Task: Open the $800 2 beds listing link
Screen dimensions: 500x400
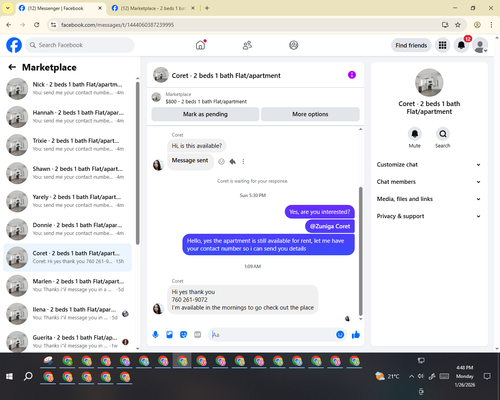Action: point(206,102)
